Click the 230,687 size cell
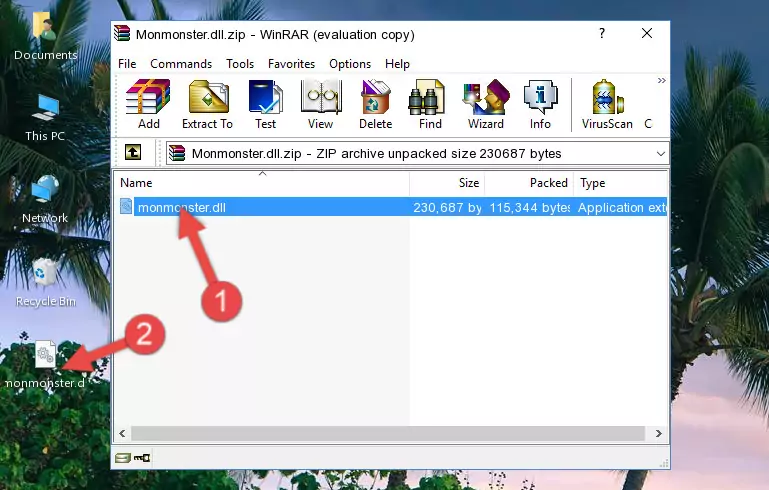769x490 pixels. tap(447, 207)
